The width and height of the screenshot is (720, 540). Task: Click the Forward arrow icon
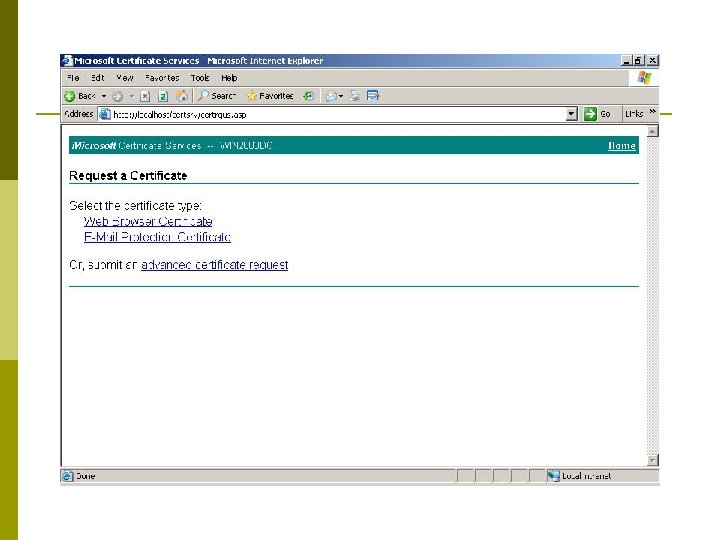[118, 96]
